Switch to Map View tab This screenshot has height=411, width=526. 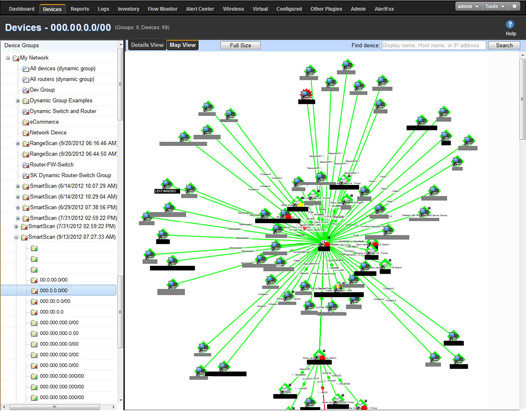(182, 45)
